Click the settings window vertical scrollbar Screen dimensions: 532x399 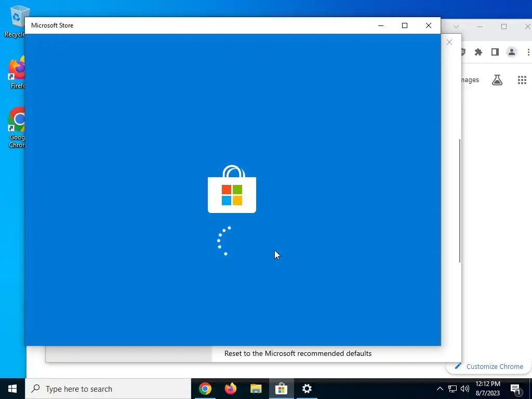click(460, 200)
